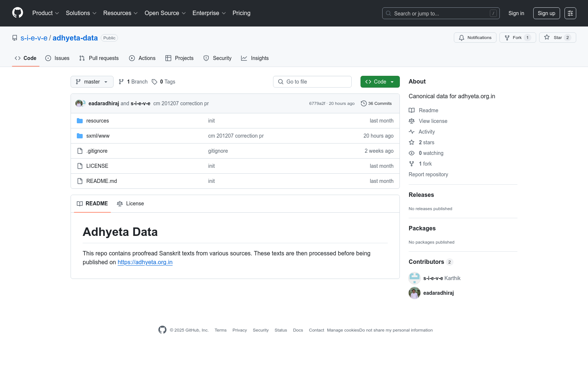Click the Activity pulse icon
The width and height of the screenshot is (588, 368).
(412, 132)
